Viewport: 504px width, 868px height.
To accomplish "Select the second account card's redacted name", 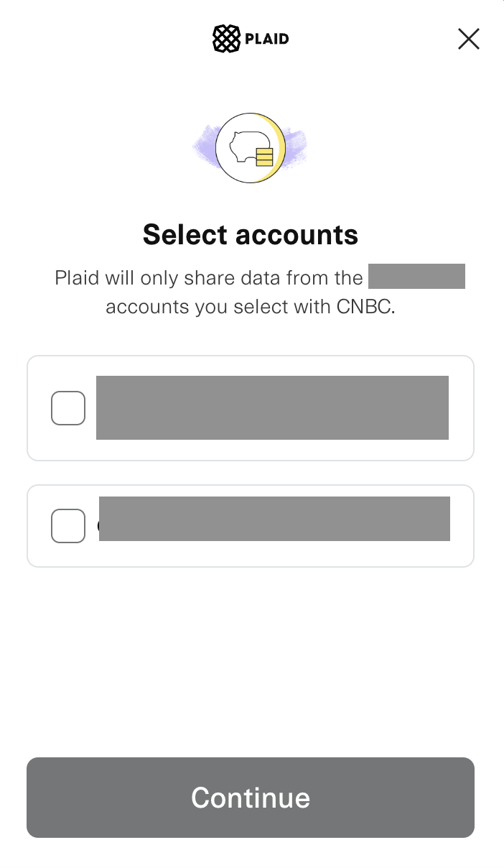I will point(274,518).
